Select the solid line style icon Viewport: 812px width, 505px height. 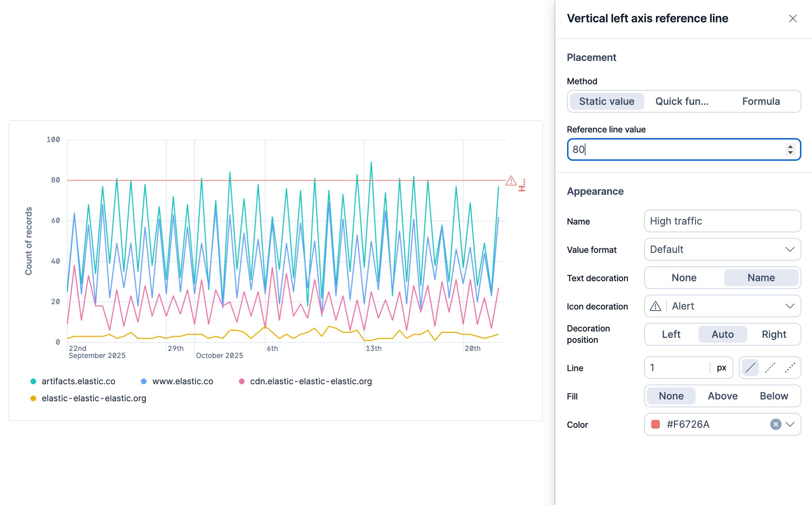tap(750, 368)
